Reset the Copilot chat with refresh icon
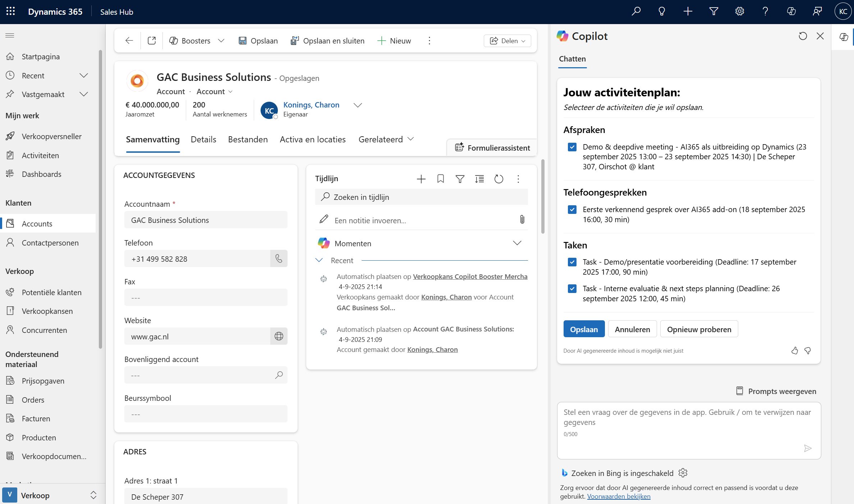This screenshot has width=854, height=504. 803,36
